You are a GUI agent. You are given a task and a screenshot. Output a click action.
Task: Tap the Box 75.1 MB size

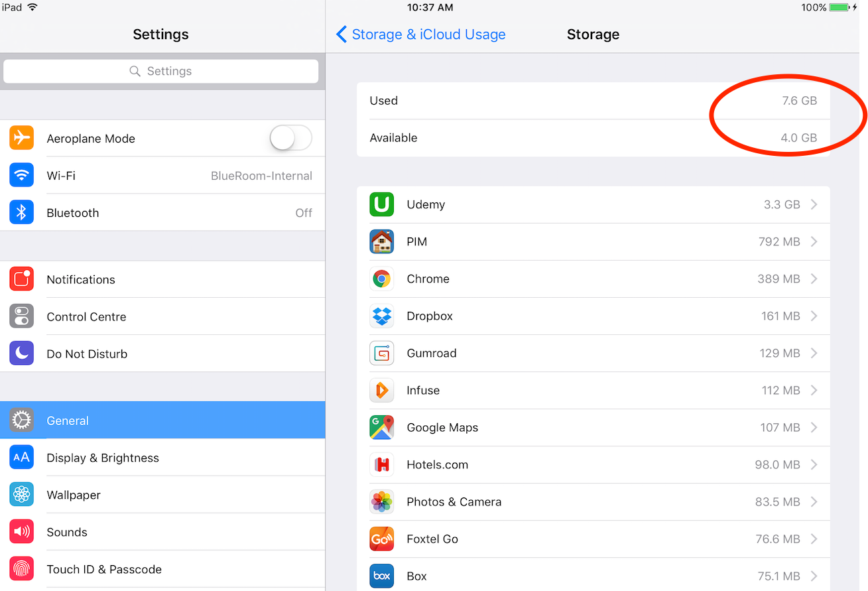click(x=778, y=576)
